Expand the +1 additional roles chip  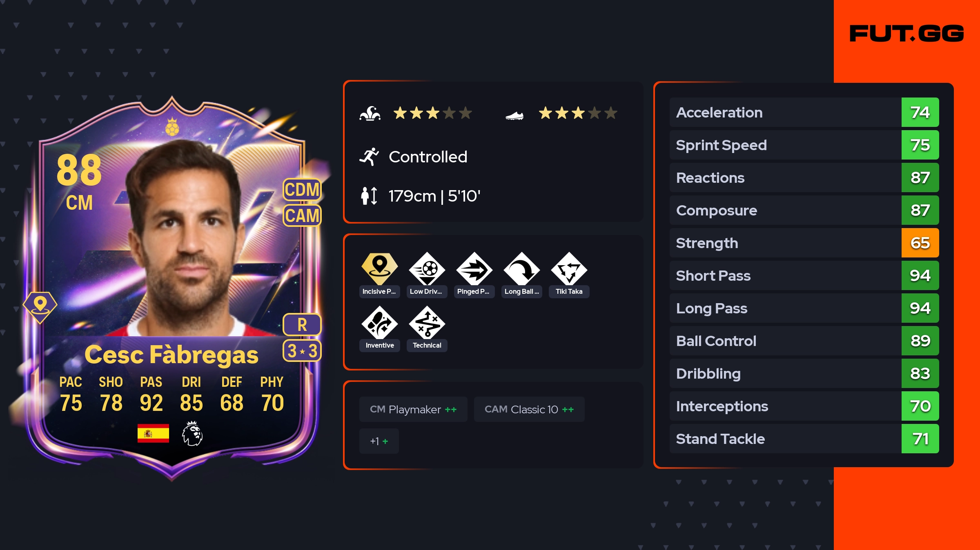pyautogui.click(x=379, y=441)
